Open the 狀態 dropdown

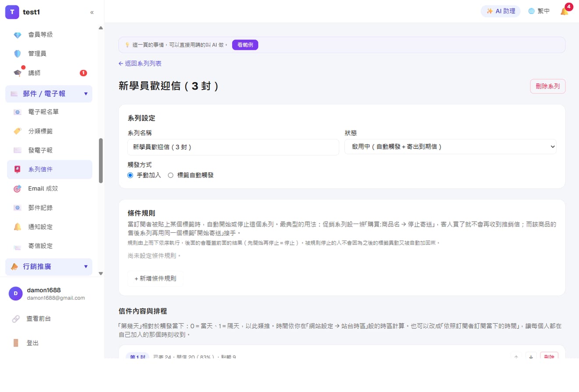point(450,147)
